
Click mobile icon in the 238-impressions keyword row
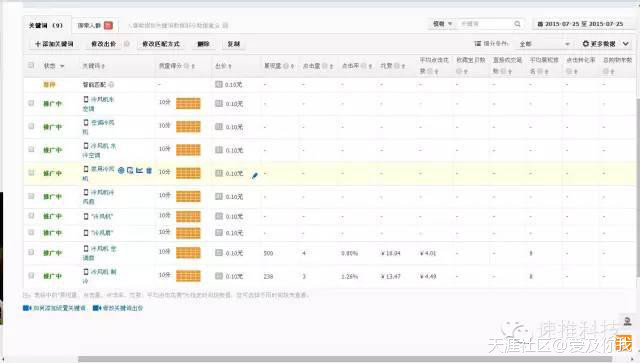coord(86,272)
